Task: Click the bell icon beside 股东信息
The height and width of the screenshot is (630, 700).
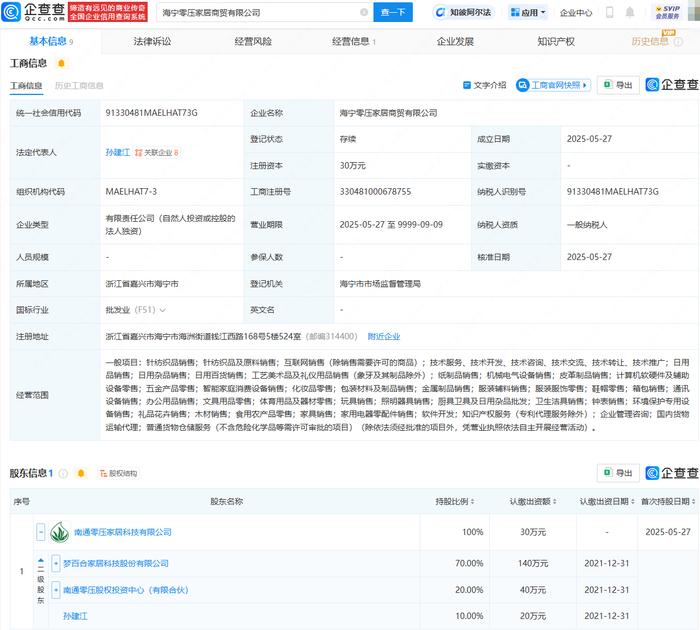Action: click(x=81, y=473)
